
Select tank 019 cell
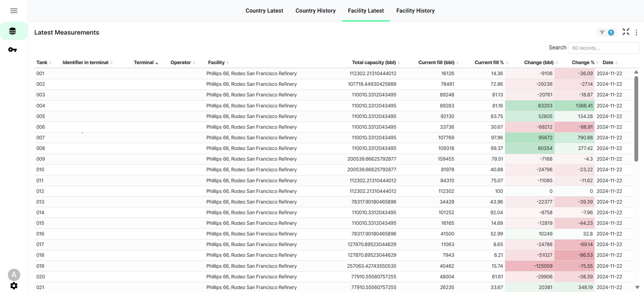pos(40,266)
